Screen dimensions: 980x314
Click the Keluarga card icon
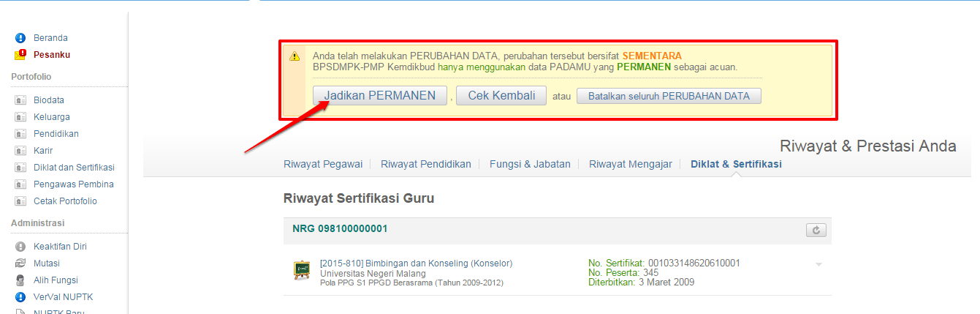click(20, 117)
